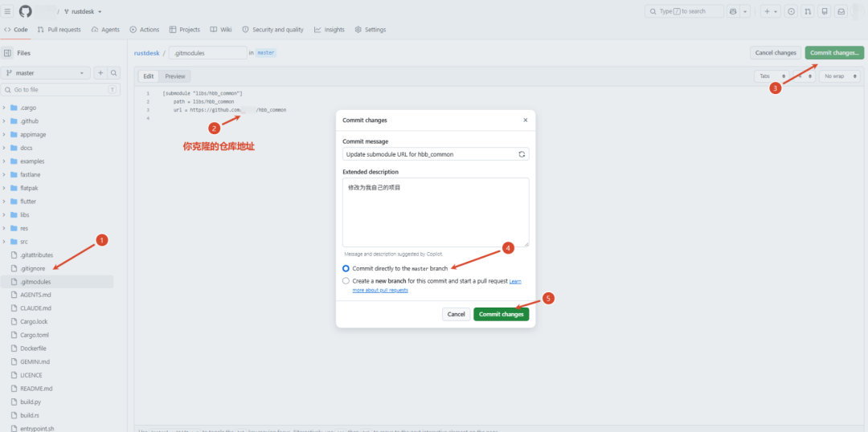
Task: Click the Type / to search box
Action: click(x=684, y=11)
